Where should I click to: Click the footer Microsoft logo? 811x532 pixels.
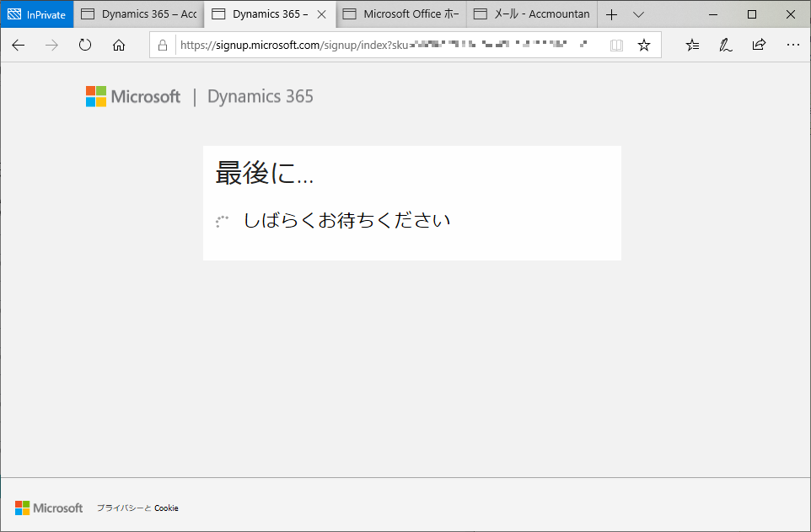tap(49, 508)
